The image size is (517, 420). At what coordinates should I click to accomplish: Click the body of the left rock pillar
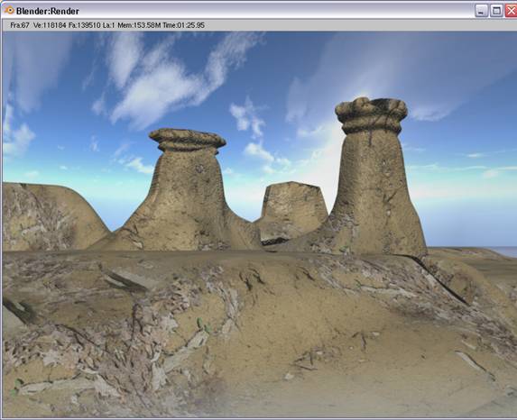pyautogui.click(x=188, y=201)
